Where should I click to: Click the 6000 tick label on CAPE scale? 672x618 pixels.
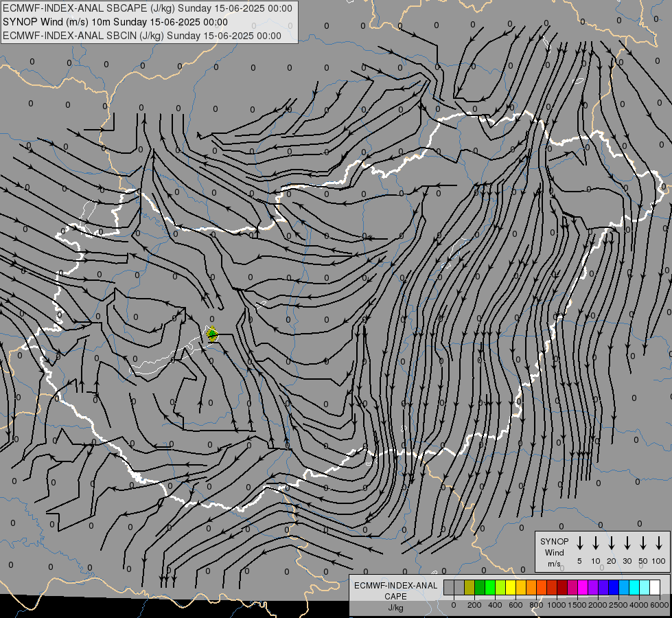tap(659, 605)
